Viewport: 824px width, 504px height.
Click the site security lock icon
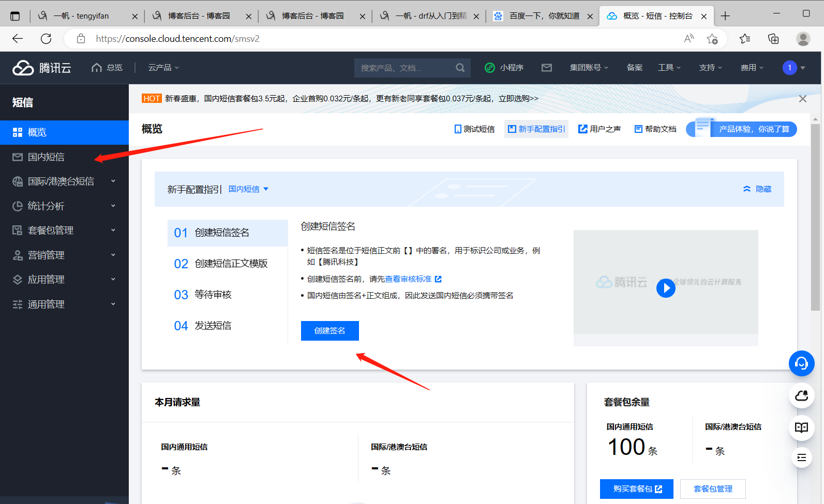(x=81, y=39)
